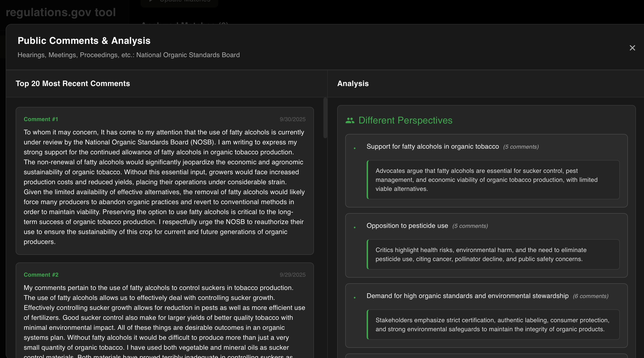Click the people icon beside Different Perspectives
The height and width of the screenshot is (358, 644).
[350, 121]
